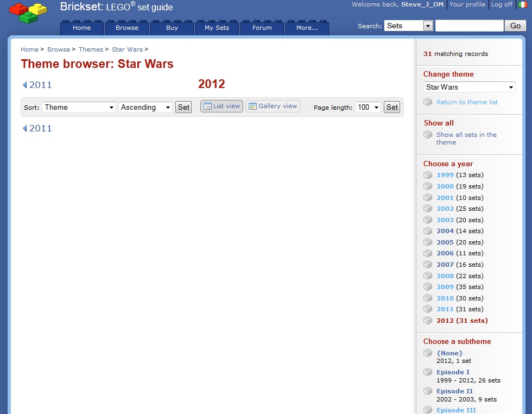Click brick icon beside year 2000
This screenshot has height=414, width=532.
point(428,186)
